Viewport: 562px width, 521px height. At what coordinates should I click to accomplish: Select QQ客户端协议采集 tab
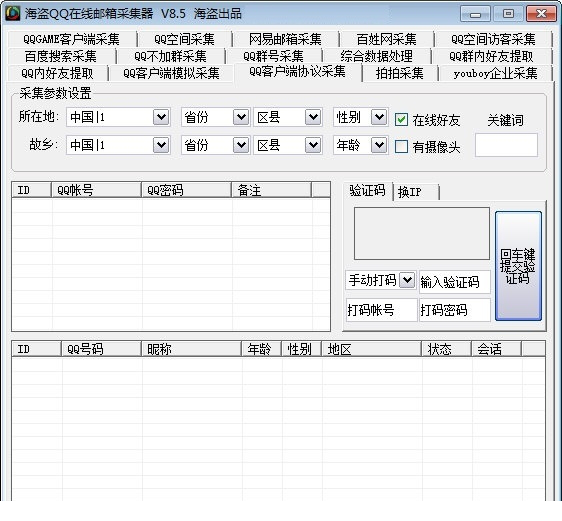click(297, 72)
